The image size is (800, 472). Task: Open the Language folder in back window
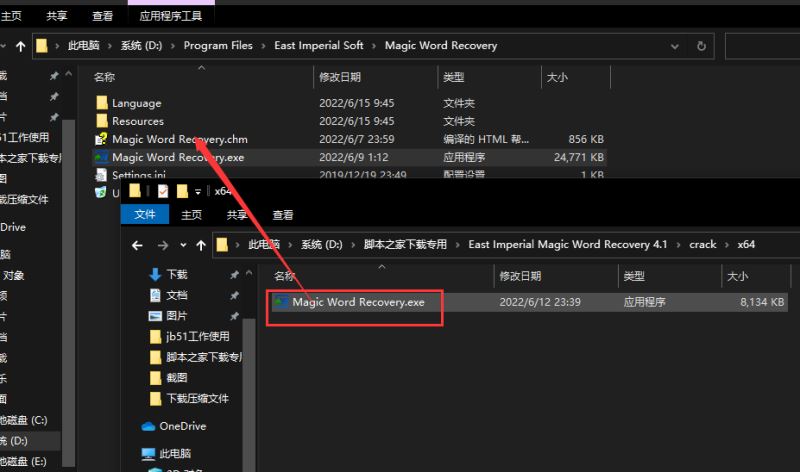tap(136, 103)
